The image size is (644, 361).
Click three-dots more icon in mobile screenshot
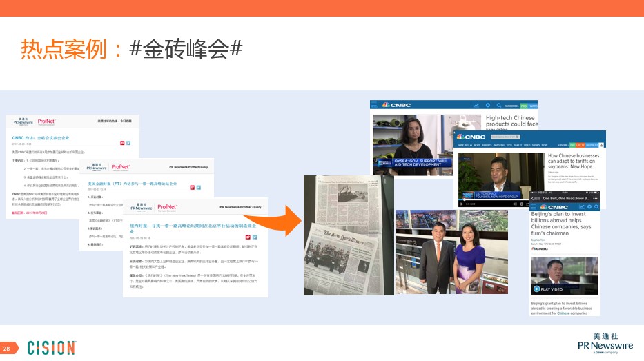pos(595,198)
